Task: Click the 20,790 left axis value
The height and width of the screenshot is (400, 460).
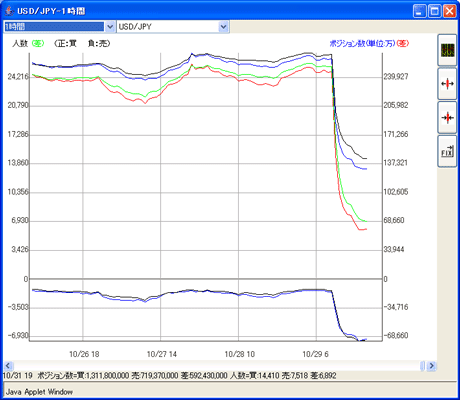Action: (x=18, y=105)
